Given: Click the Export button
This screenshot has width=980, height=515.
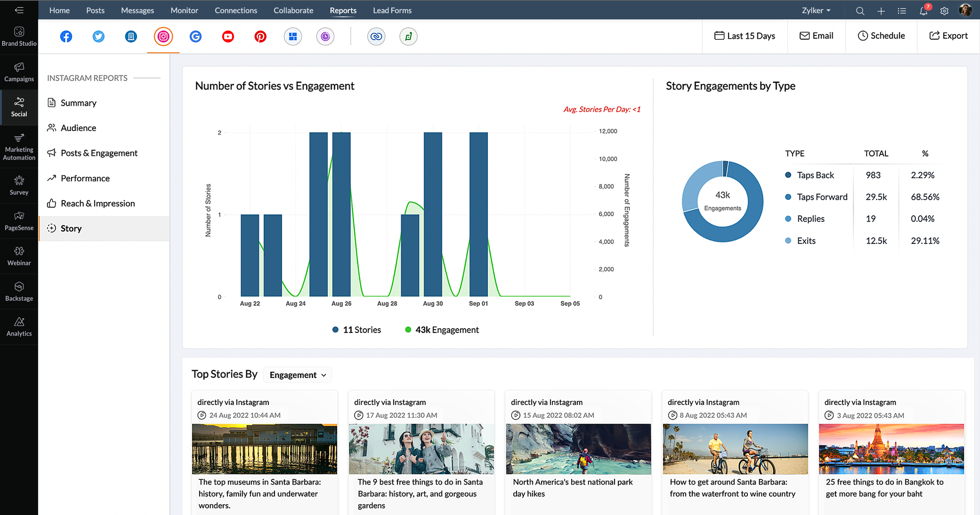Looking at the screenshot, I should pos(948,36).
